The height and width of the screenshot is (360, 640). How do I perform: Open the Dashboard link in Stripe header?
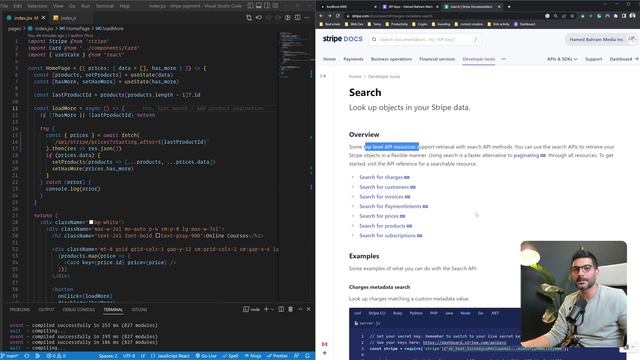click(x=623, y=59)
